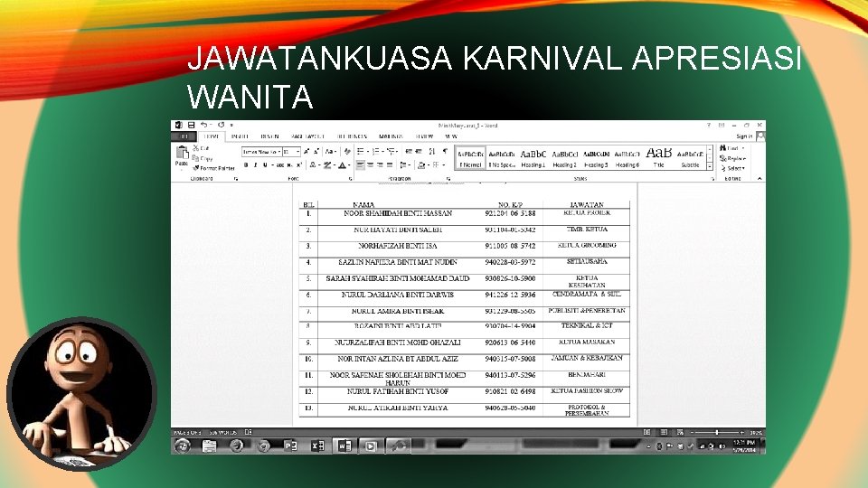Screen dimensions: 868x488
Task: Open the font size dropdown
Action: click(x=297, y=152)
